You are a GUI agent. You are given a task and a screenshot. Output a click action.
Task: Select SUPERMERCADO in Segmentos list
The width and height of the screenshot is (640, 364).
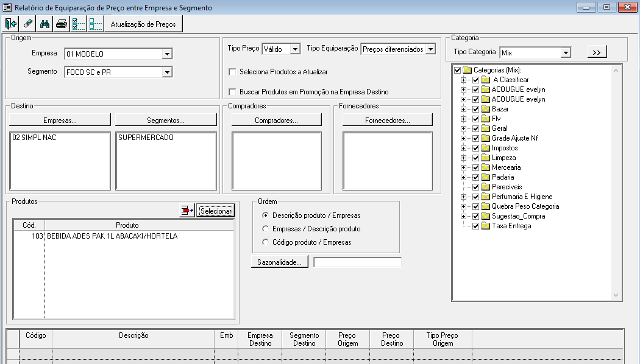tap(146, 138)
